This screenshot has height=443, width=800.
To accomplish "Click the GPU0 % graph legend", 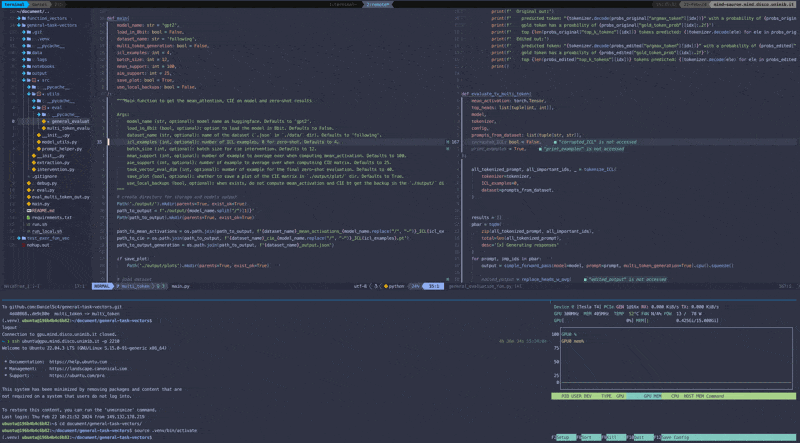I will click(x=568, y=334).
